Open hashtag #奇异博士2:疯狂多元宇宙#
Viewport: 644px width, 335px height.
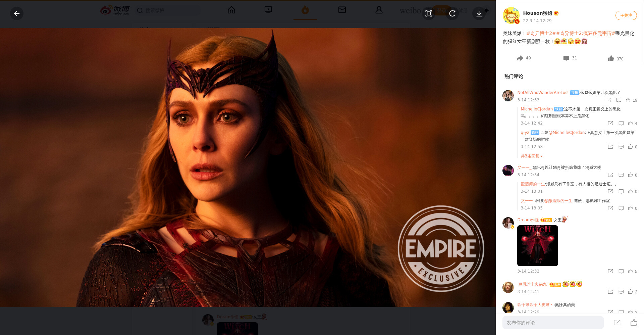click(x=585, y=33)
